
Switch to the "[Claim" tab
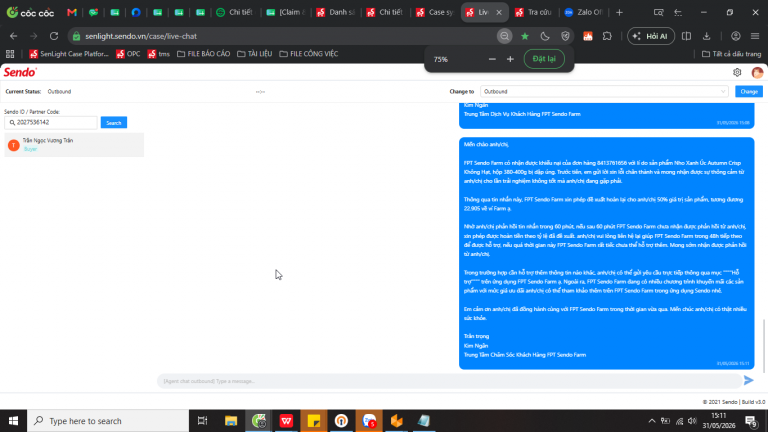(x=286, y=12)
